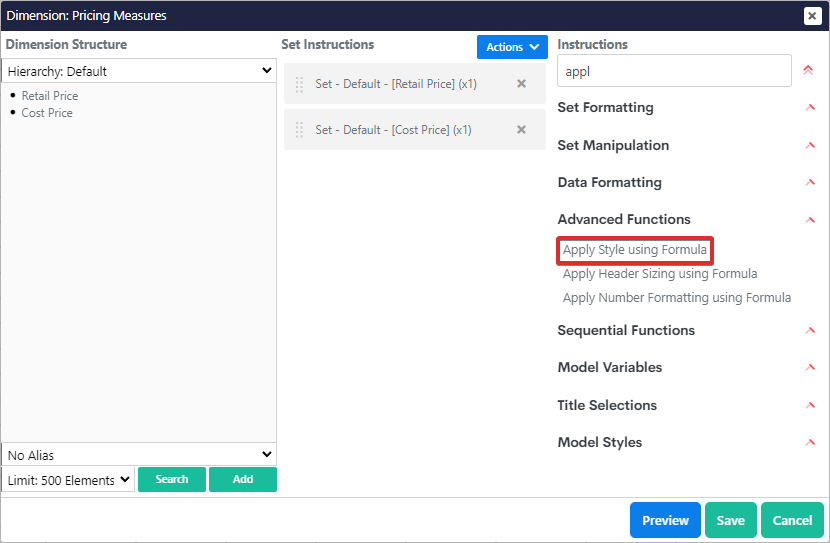The width and height of the screenshot is (830, 543).
Task: Open the Hierarchy: Default dropdown
Action: click(139, 71)
